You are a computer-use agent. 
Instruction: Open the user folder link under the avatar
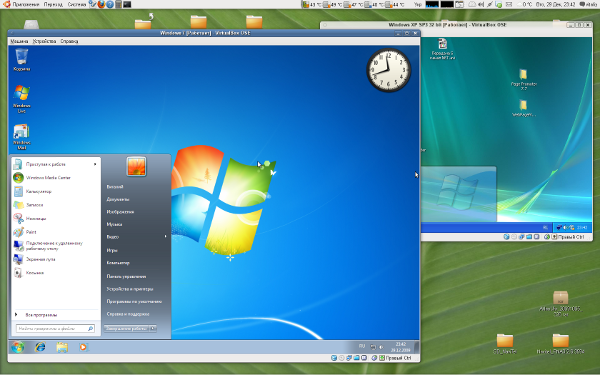click(115, 187)
